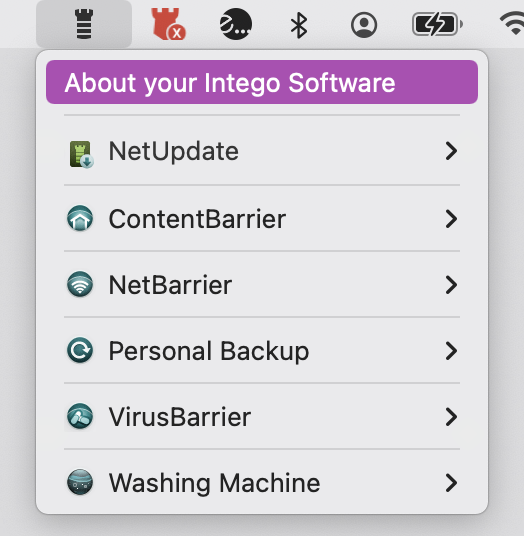
Task: Open the Bluetooth status menu
Action: 299,25
